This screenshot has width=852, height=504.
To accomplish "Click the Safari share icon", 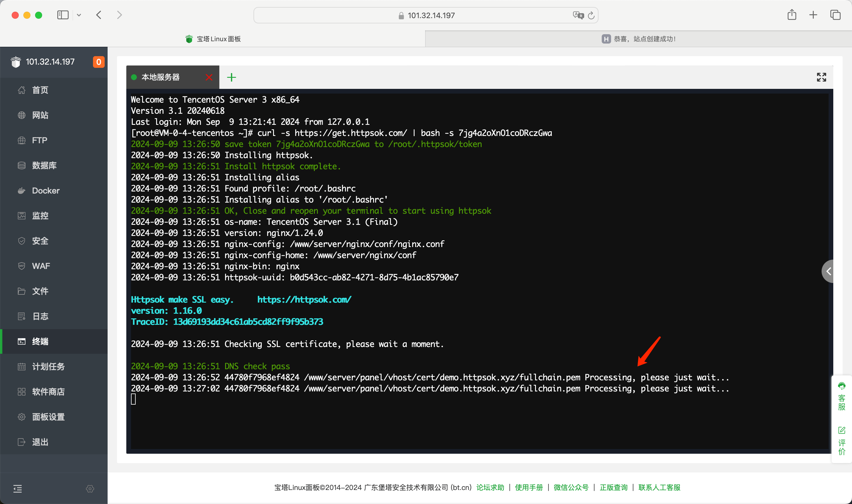I will [791, 15].
